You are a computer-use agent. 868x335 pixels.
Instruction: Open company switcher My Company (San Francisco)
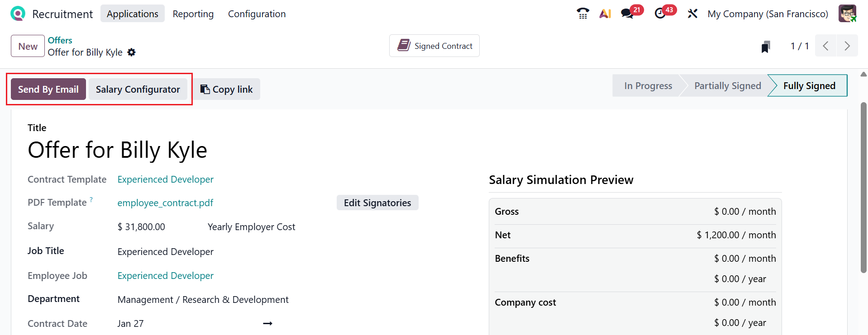click(768, 14)
